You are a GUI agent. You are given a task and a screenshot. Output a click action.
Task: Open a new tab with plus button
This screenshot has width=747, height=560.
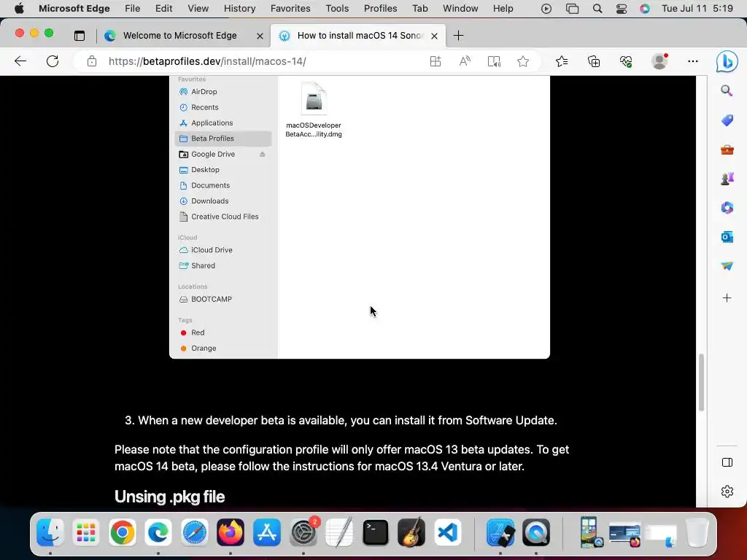coord(458,36)
